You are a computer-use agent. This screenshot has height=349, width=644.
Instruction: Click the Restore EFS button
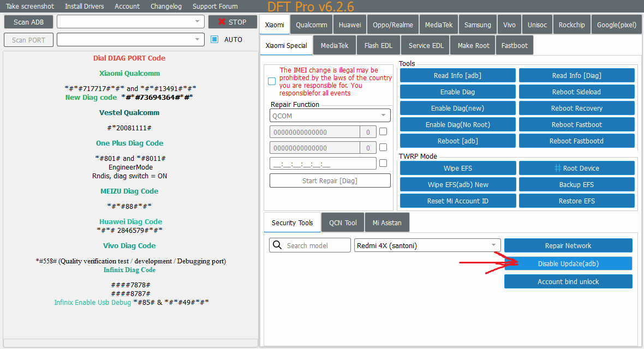tap(577, 201)
